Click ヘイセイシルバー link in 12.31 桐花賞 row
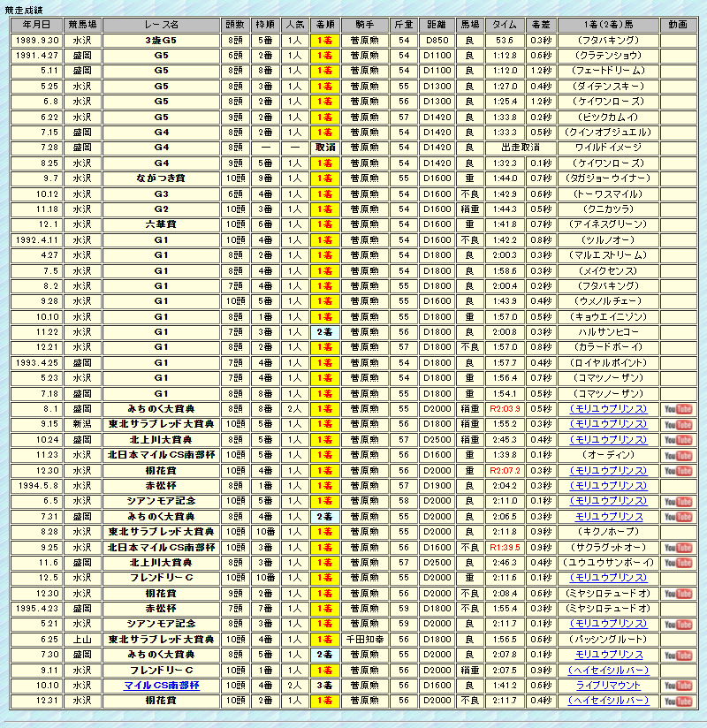Image resolution: width=707 pixels, height=728 pixels. (x=609, y=701)
